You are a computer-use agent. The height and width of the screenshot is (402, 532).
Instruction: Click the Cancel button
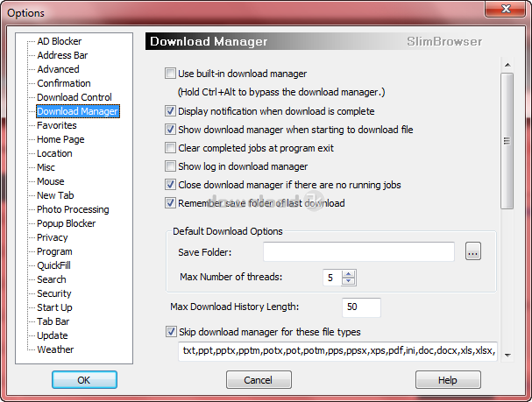tap(259, 380)
